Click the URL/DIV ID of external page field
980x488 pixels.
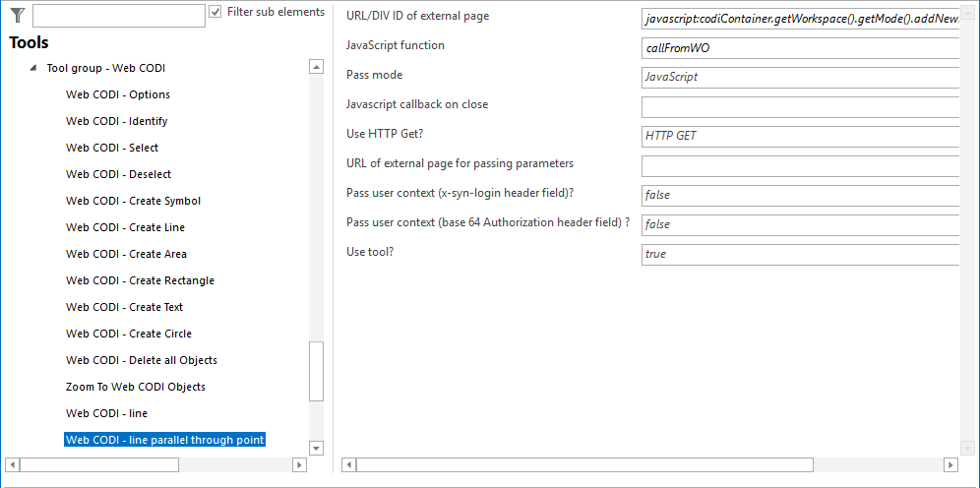tap(800, 19)
